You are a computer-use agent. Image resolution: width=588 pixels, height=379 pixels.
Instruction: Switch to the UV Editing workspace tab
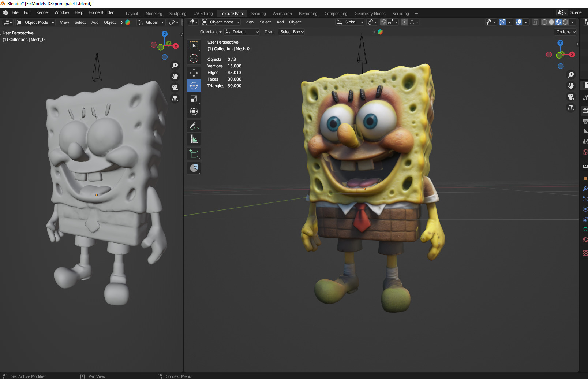tap(203, 14)
